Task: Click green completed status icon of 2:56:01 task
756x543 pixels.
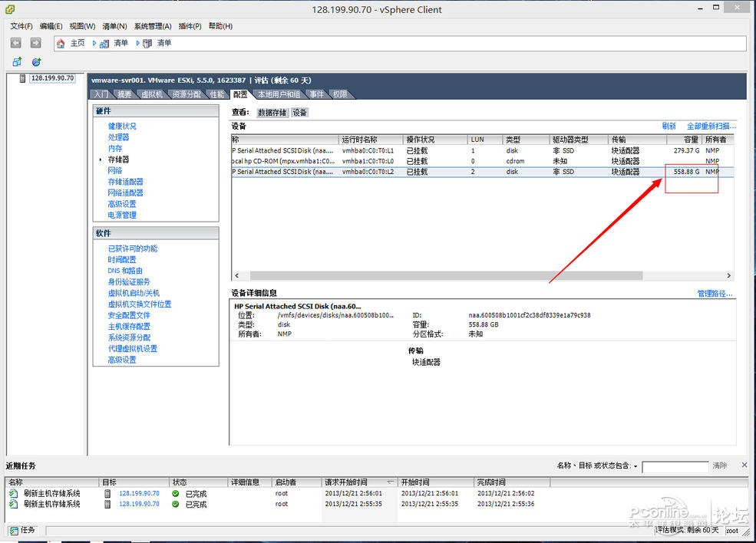Action: click(176, 493)
